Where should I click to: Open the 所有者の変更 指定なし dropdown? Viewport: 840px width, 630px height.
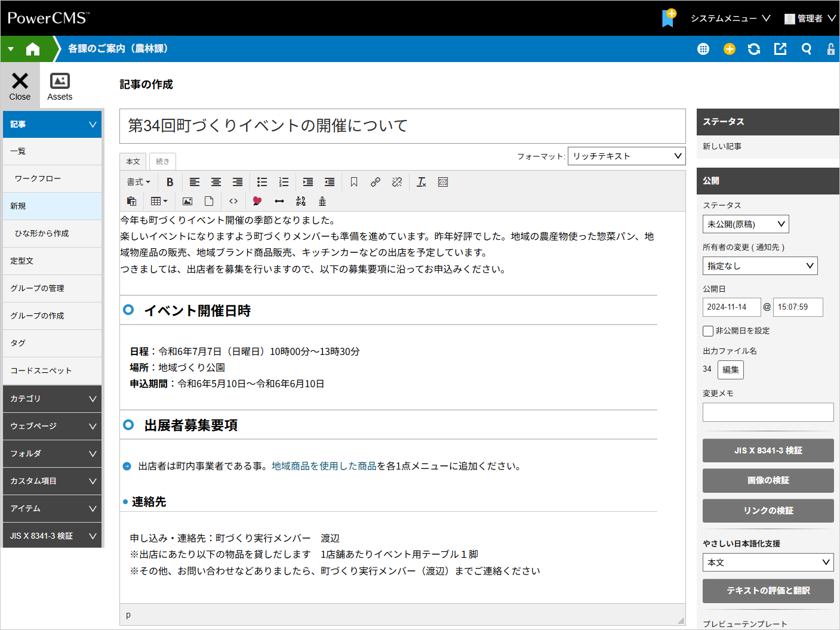760,265
